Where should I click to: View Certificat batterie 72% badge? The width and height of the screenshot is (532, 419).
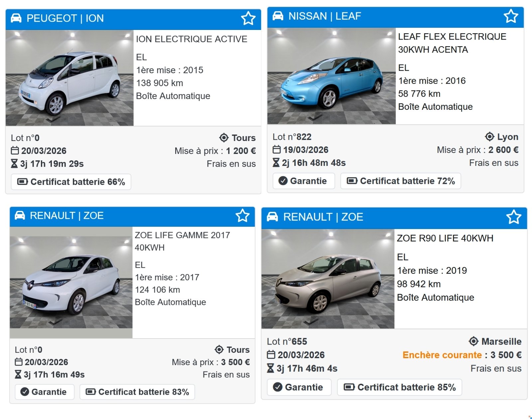click(400, 181)
